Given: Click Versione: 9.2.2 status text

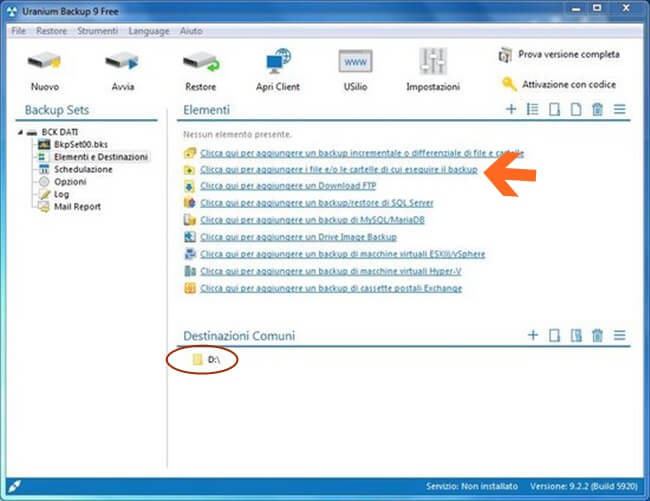Looking at the screenshot, I should coord(584,486).
